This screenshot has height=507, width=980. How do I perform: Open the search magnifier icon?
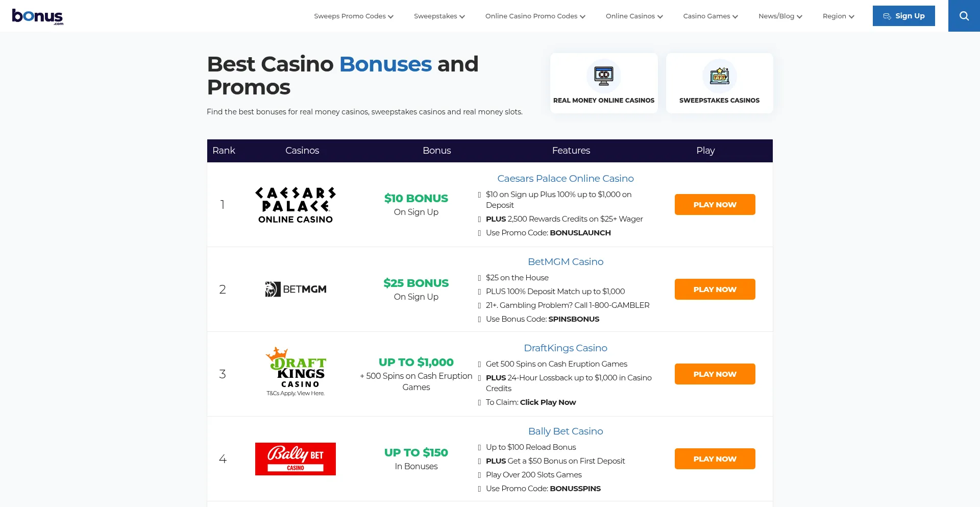tap(964, 16)
